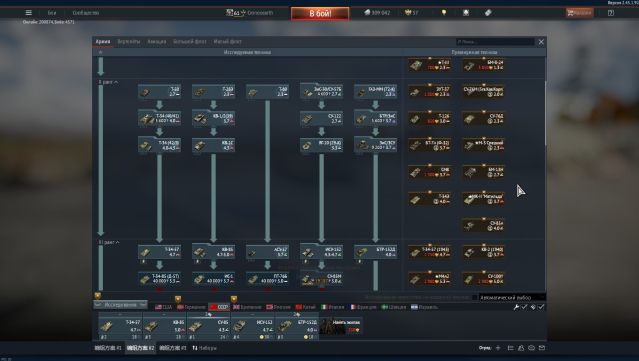The width and height of the screenshot is (639, 361).
Task: Switch to preset tab #1
Action: tap(108, 348)
